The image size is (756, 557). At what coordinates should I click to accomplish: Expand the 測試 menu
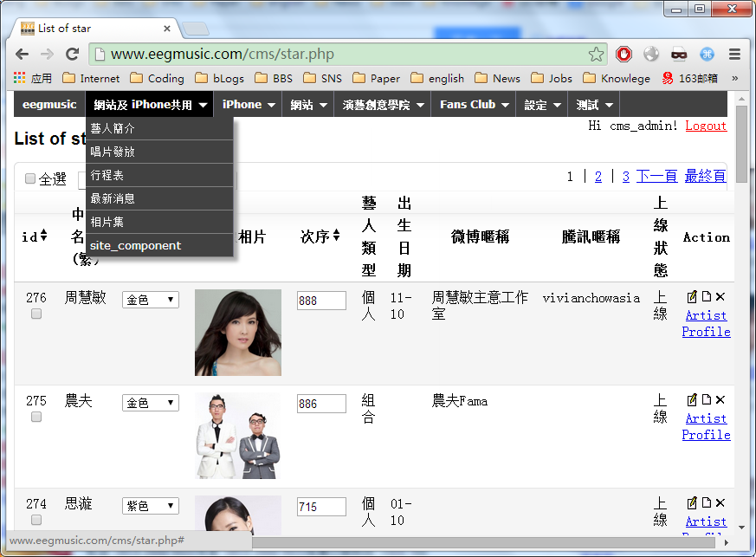point(594,105)
